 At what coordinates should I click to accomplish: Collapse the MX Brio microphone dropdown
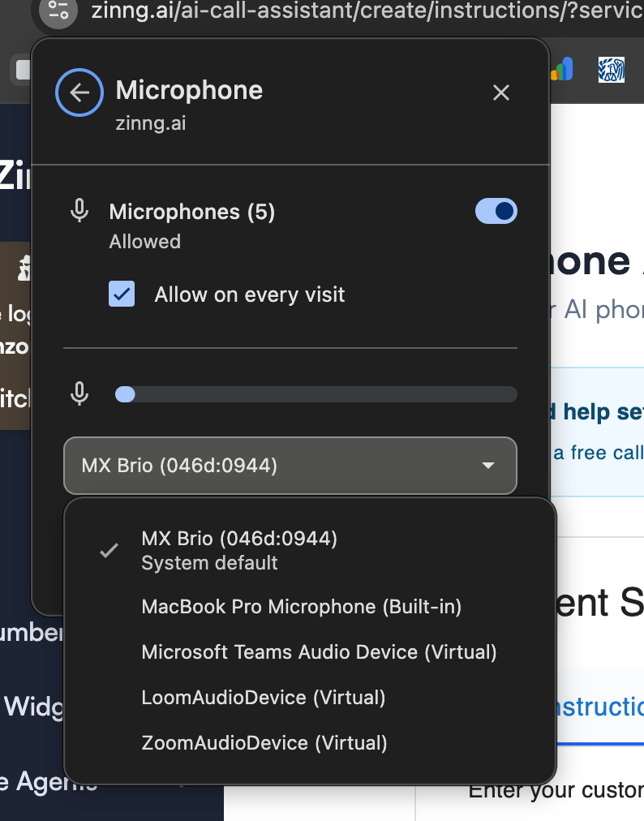pos(290,466)
